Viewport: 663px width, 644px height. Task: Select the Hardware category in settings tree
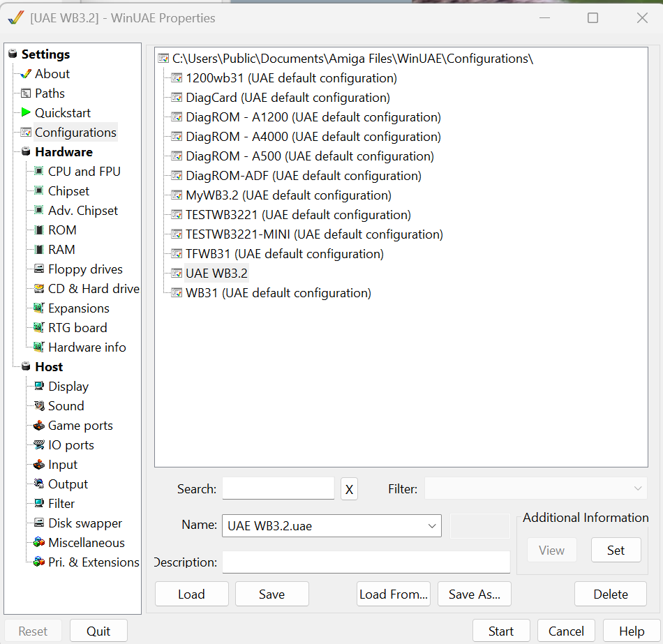click(x=64, y=151)
